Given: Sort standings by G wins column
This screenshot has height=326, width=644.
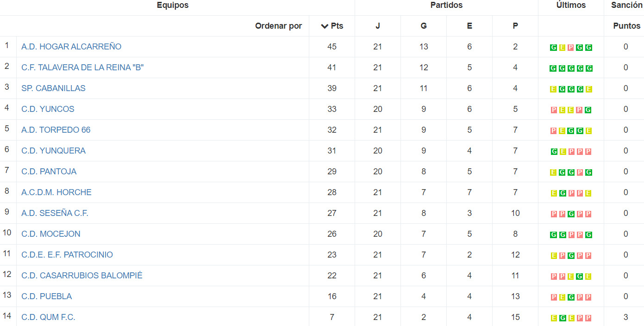Looking at the screenshot, I should pos(424,26).
